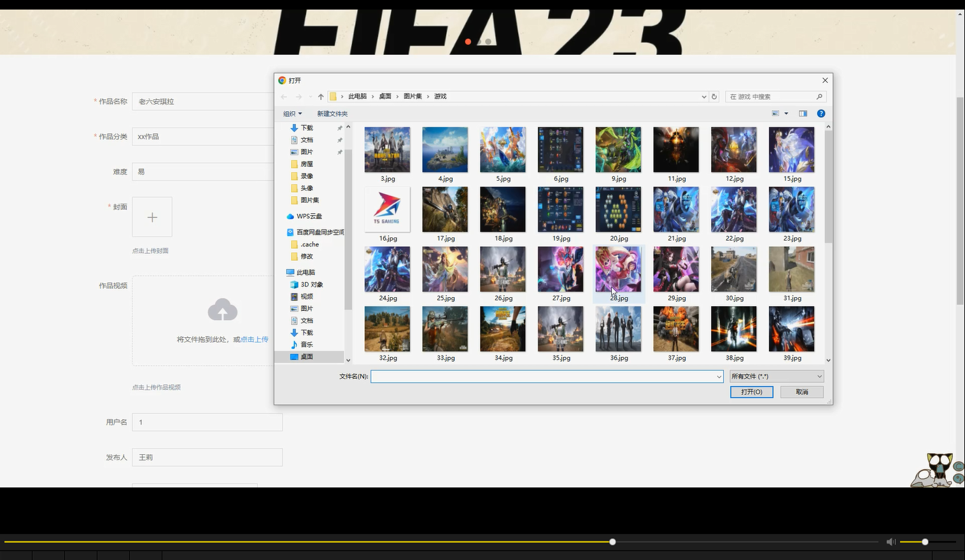
Task: Expand the address bar history dropdown
Action: coord(704,97)
